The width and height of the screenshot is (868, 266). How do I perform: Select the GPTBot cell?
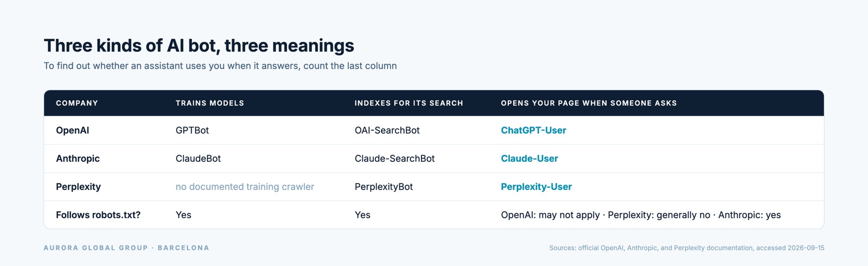point(192,130)
